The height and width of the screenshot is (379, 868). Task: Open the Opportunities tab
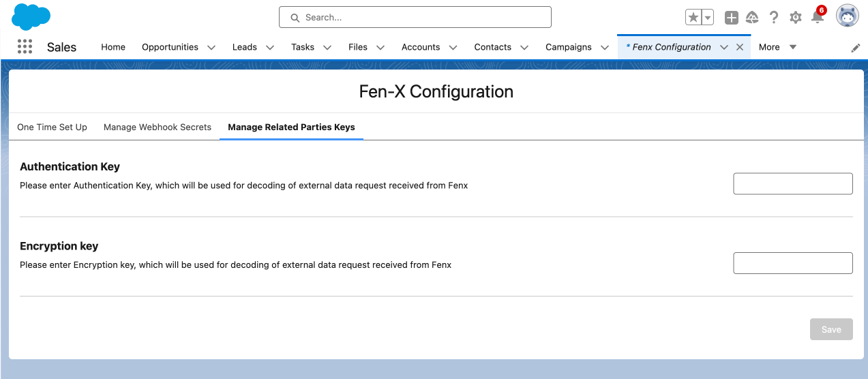click(x=170, y=47)
